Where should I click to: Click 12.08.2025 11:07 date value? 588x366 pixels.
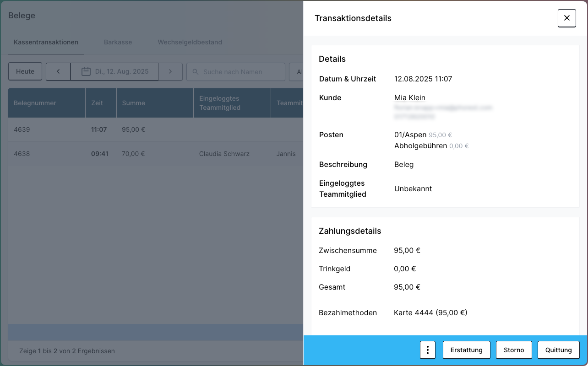[423, 79]
